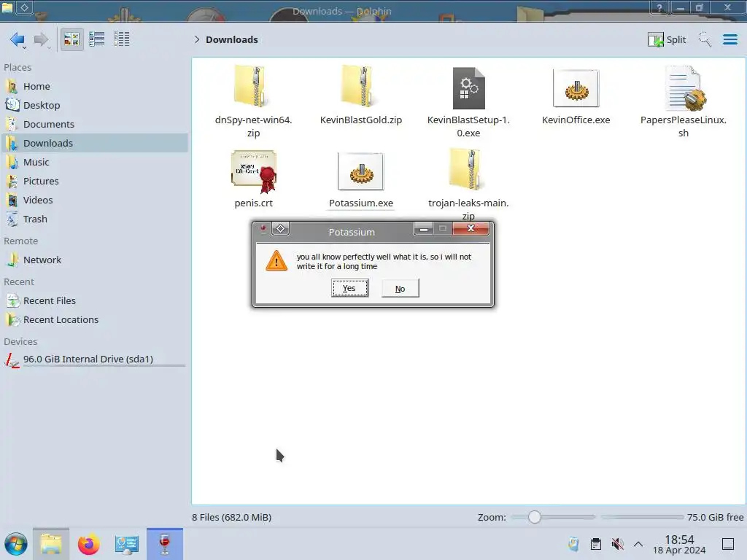
Task: Select penis.crt certificate icon
Action: tap(254, 171)
